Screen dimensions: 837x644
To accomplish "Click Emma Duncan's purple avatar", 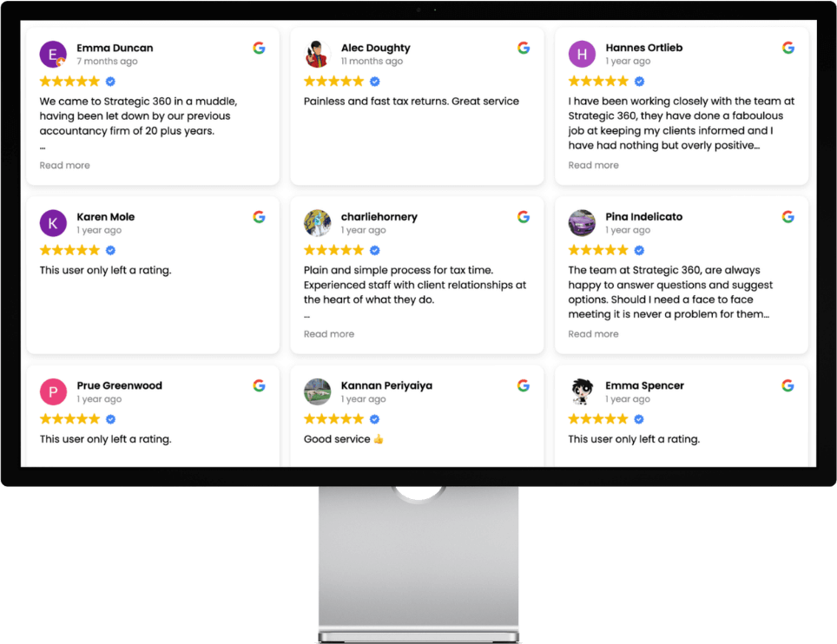I will click(53, 55).
